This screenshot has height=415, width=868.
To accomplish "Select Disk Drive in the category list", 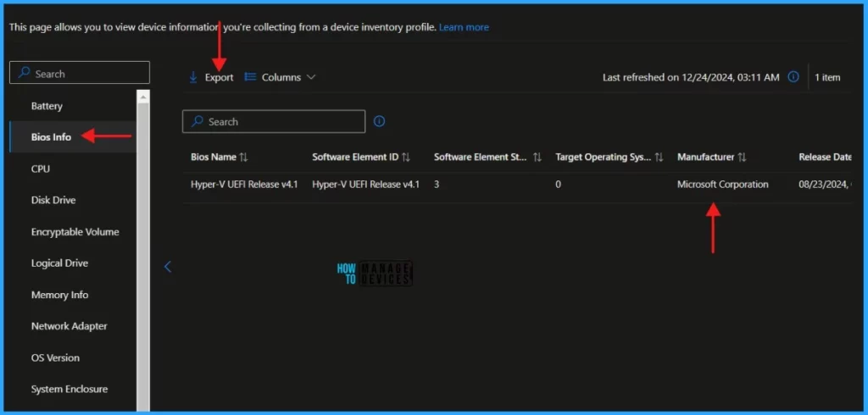I will 53,200.
